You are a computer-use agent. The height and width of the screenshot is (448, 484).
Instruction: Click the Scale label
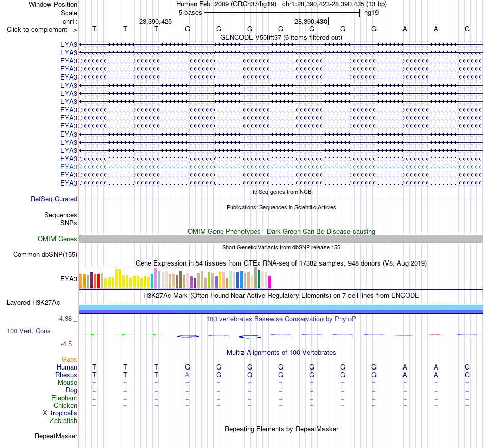(69, 13)
